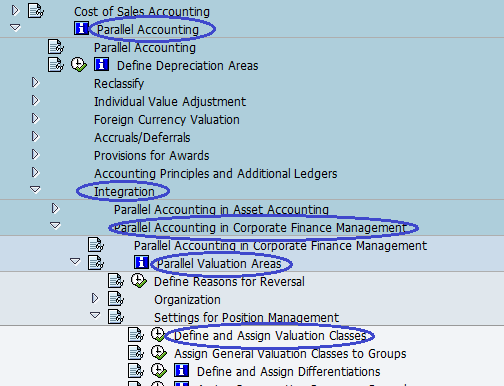The width and height of the screenshot is (504, 386).
Task: Open document icon of Settings for Position Management
Action: pos(116,317)
